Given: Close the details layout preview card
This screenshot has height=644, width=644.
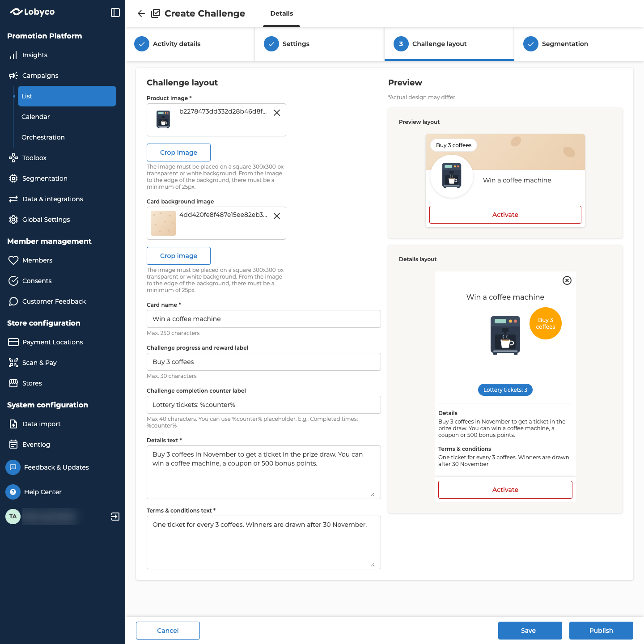Looking at the screenshot, I should coord(567,280).
